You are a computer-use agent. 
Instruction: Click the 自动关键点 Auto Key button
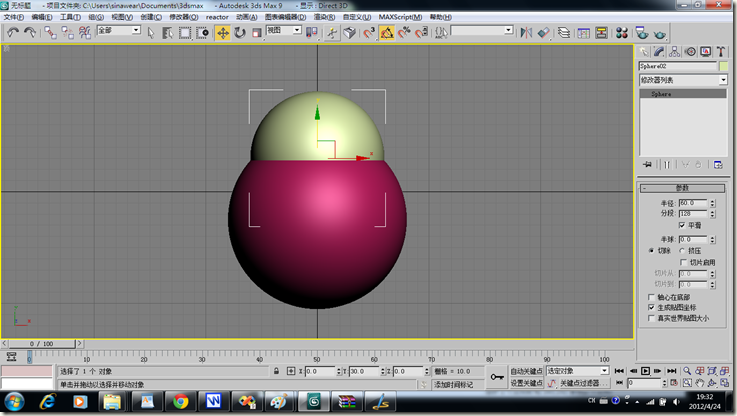[x=526, y=371]
